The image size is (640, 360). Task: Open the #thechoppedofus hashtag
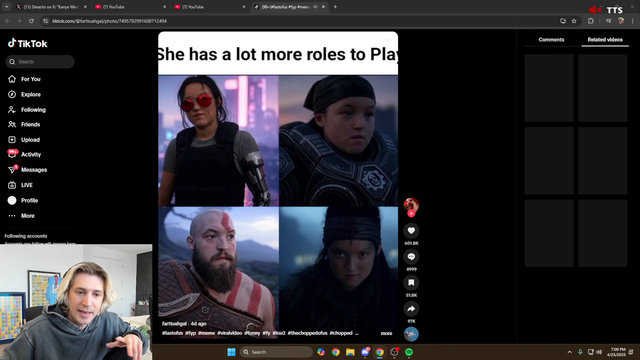[307, 333]
